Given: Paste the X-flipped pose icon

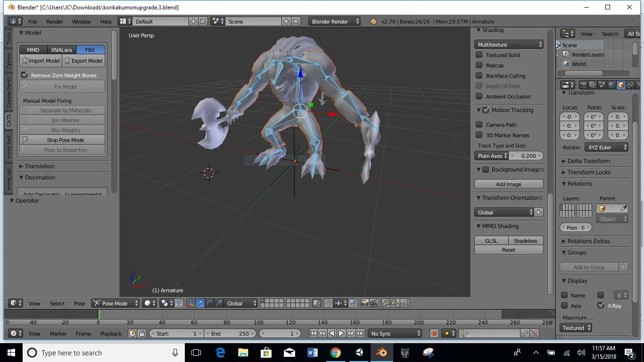Looking at the screenshot, I should [405, 304].
